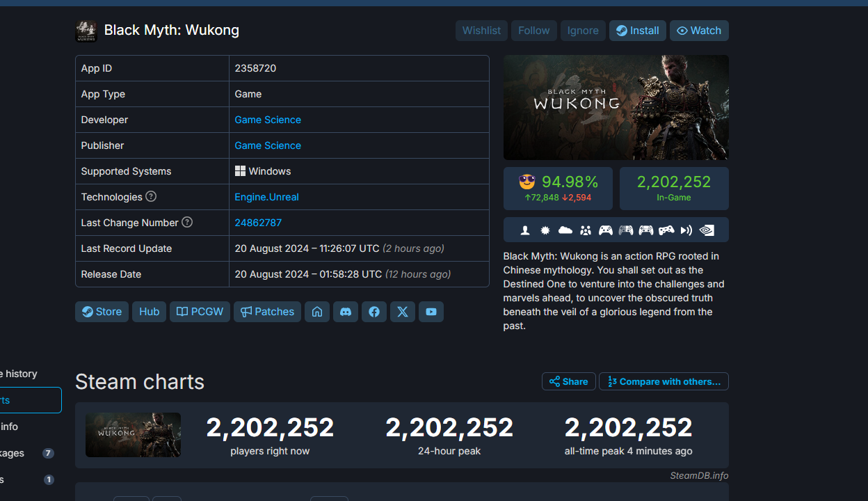Toggle Follow for this game
This screenshot has height=501, width=868.
point(533,31)
